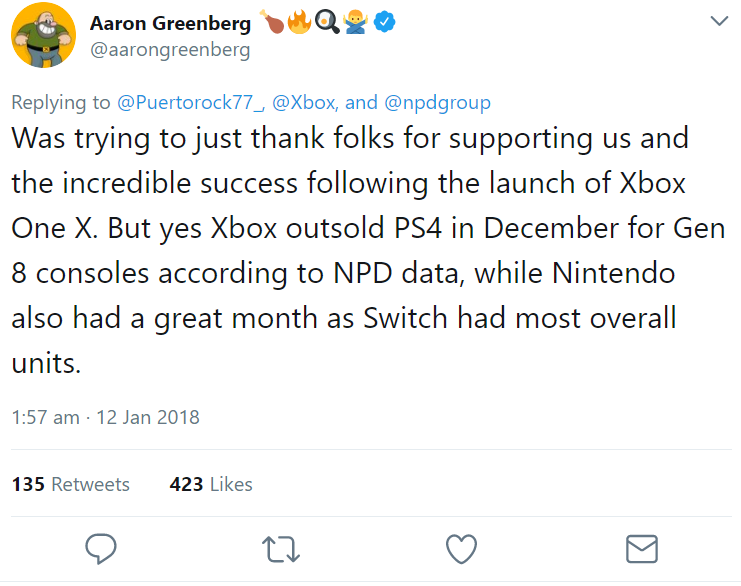Viewport: 741px width, 586px height.
Task: Click the fire emoji beside the name
Action: coord(298,22)
